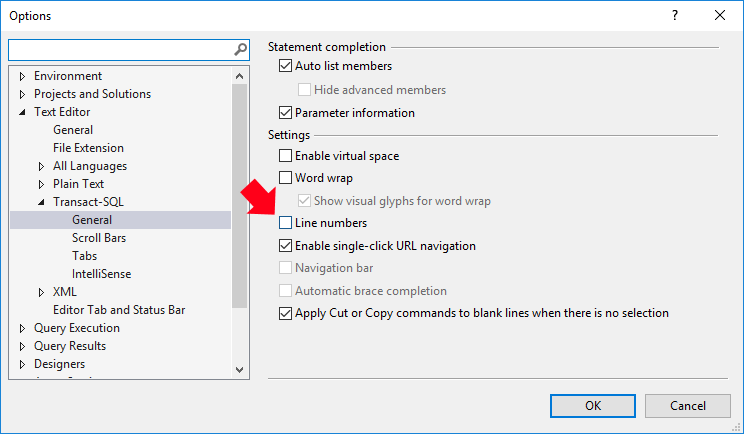Collapse the Transact-SQL node
The width and height of the screenshot is (744, 434).
click(41, 202)
